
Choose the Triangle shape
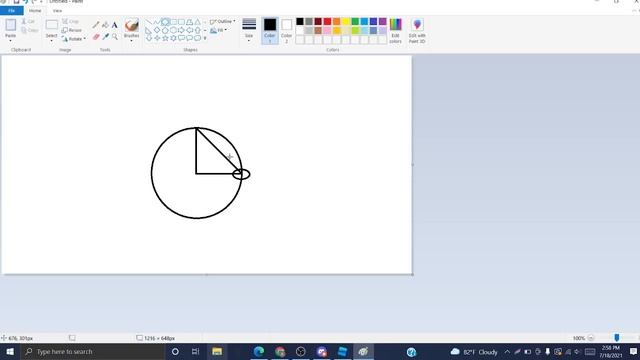[x=198, y=22]
